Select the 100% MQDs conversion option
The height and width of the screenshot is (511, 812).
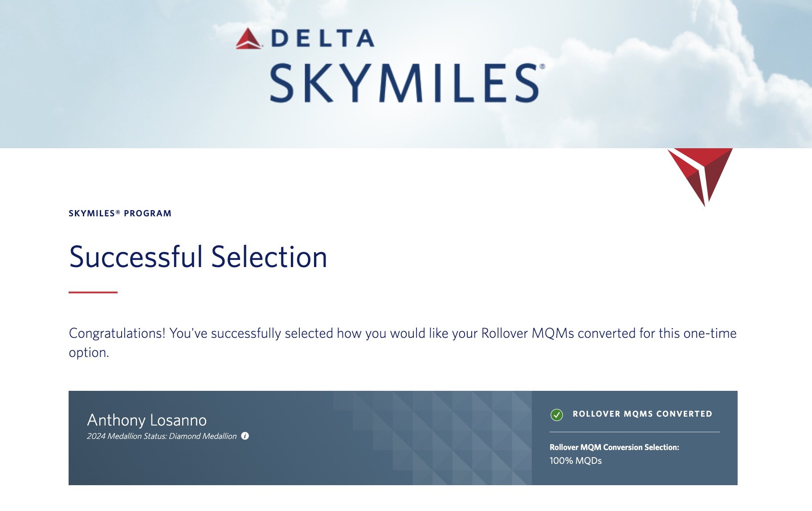click(575, 461)
